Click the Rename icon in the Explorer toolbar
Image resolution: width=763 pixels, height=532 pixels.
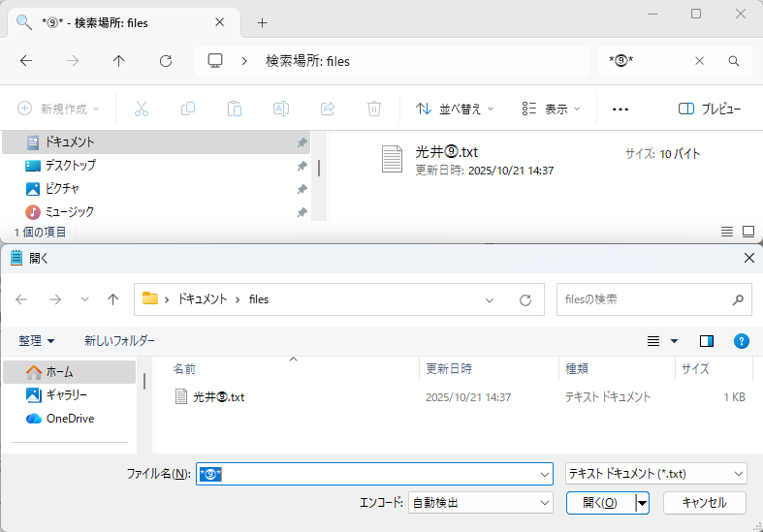coord(281,109)
